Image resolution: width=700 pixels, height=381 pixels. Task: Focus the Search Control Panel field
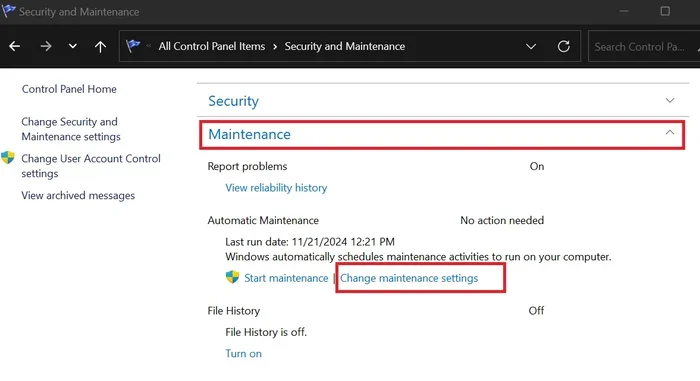click(644, 46)
